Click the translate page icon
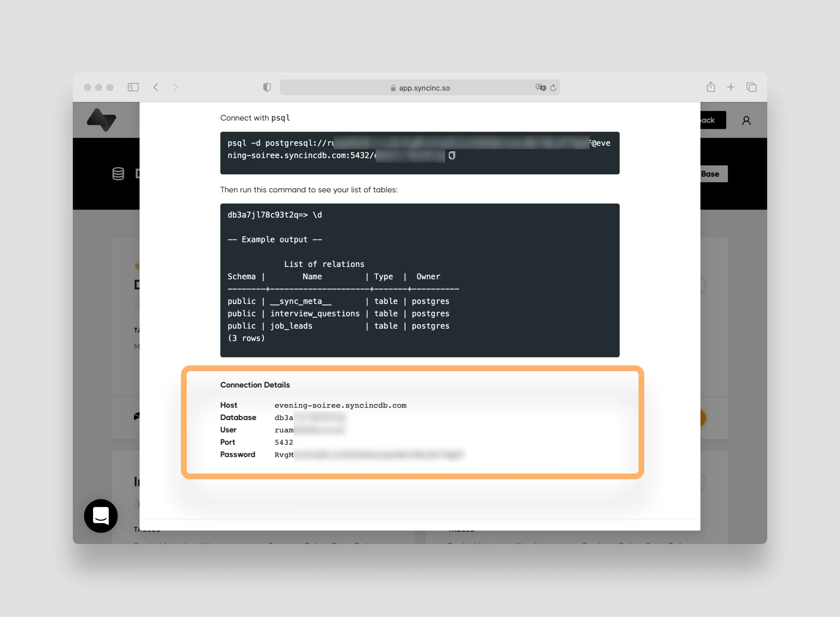840x617 pixels. point(541,88)
